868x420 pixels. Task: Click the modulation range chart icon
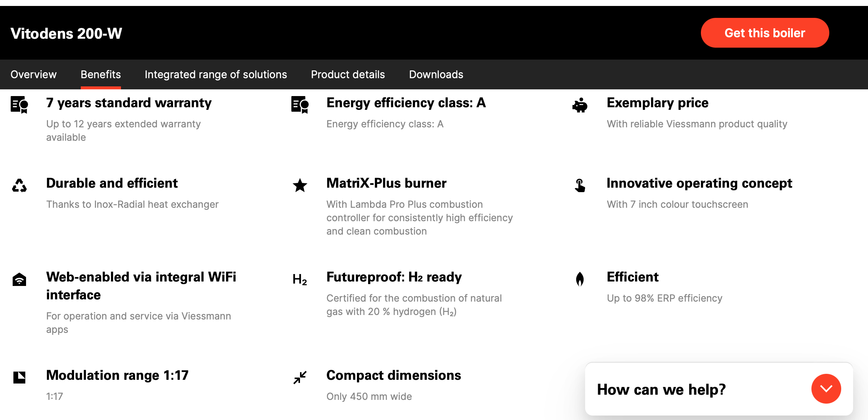pyautogui.click(x=19, y=378)
